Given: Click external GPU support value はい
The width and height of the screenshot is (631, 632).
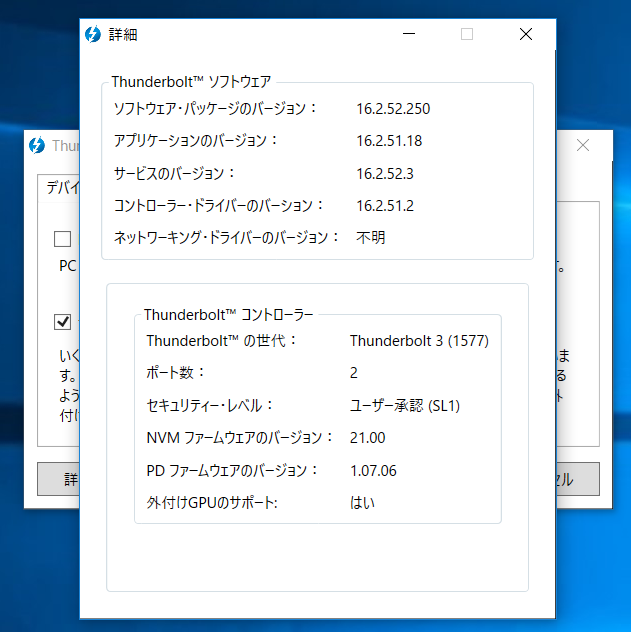Looking at the screenshot, I should (x=362, y=503).
